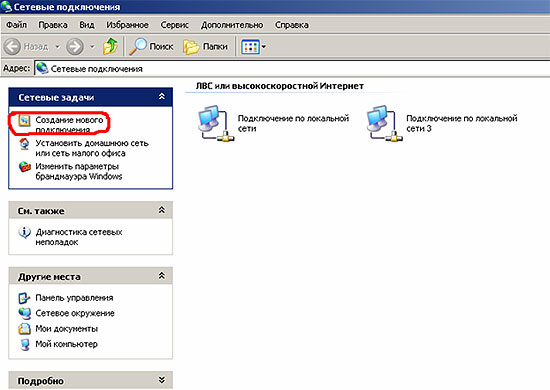This screenshot has height=390, width=550.
Task: Open Панель управления link
Action: point(74,298)
